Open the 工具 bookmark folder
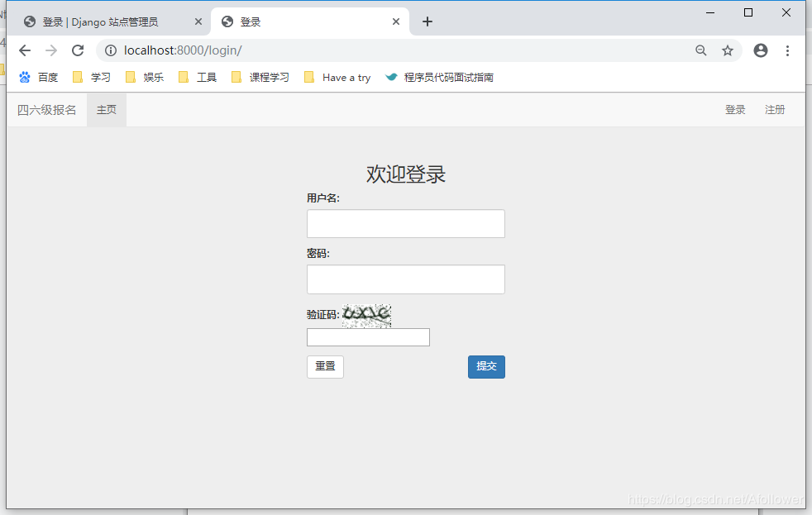This screenshot has height=515, width=812. (x=198, y=78)
